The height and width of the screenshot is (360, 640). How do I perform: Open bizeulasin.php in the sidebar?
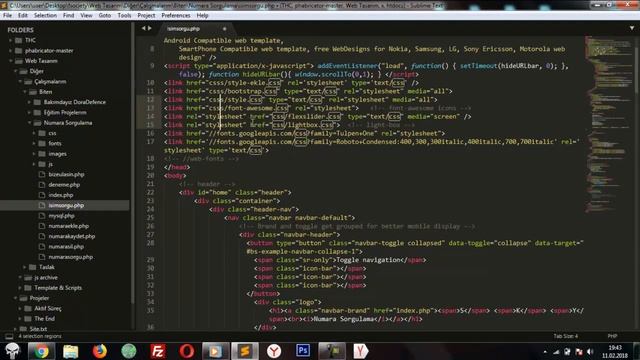coord(66,174)
